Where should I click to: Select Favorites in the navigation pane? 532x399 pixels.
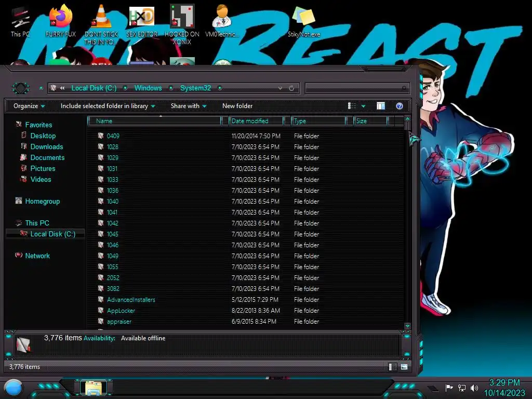(x=38, y=125)
